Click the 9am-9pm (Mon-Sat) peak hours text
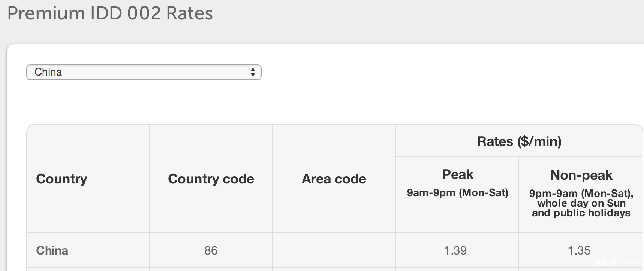644x271 pixels. [x=458, y=193]
